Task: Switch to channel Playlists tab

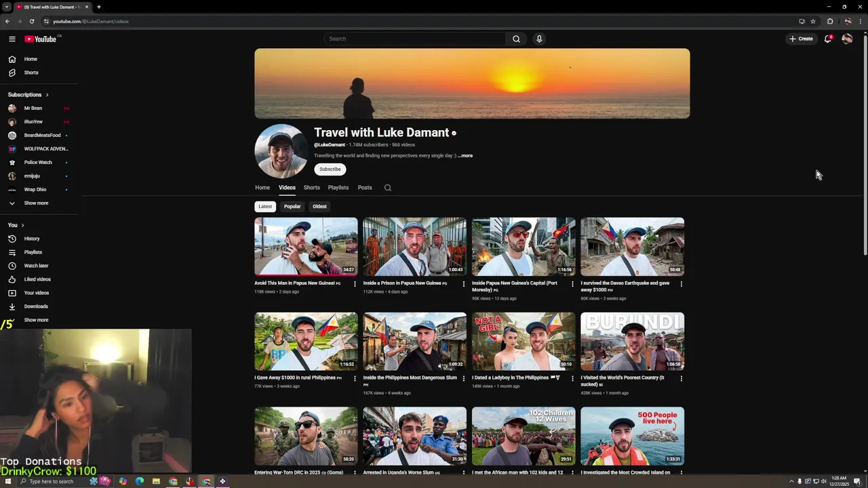Action: point(338,188)
